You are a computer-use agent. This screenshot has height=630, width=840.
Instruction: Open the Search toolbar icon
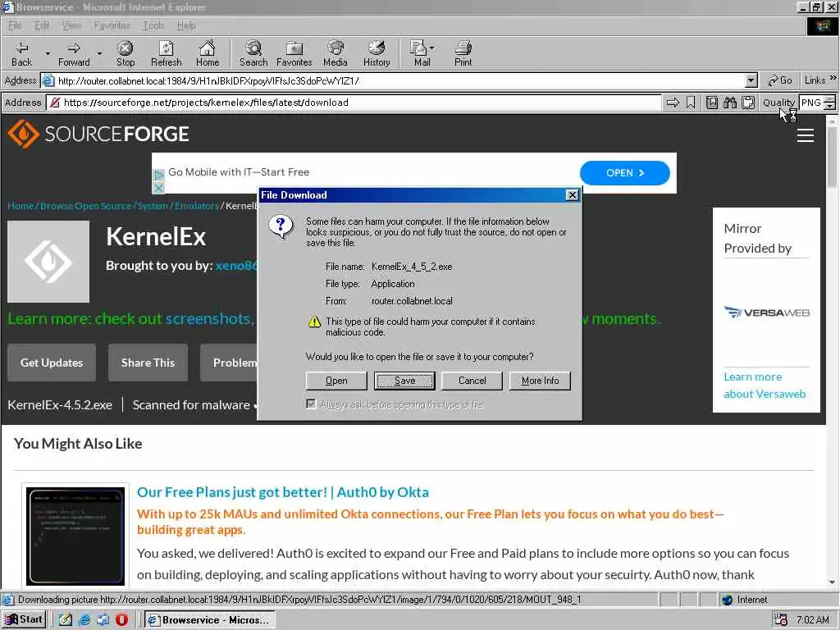tap(253, 53)
